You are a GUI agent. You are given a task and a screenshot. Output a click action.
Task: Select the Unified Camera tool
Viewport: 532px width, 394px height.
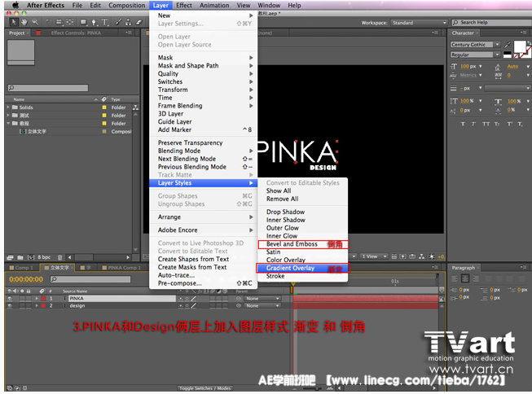[59, 22]
